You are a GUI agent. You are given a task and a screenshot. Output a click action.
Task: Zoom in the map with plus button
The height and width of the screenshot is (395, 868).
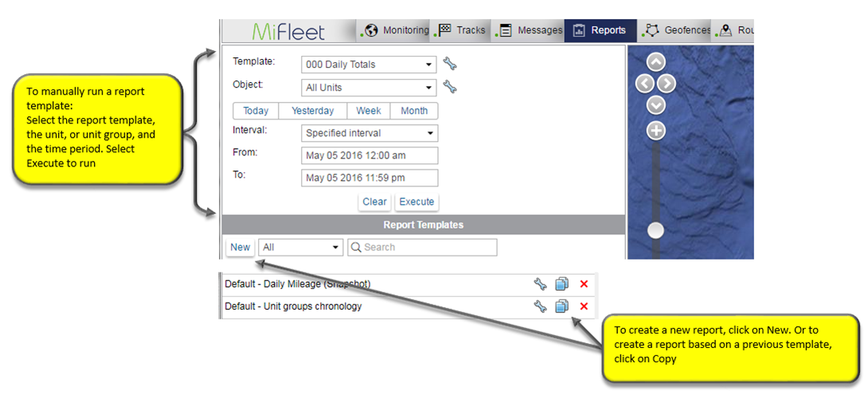click(655, 131)
